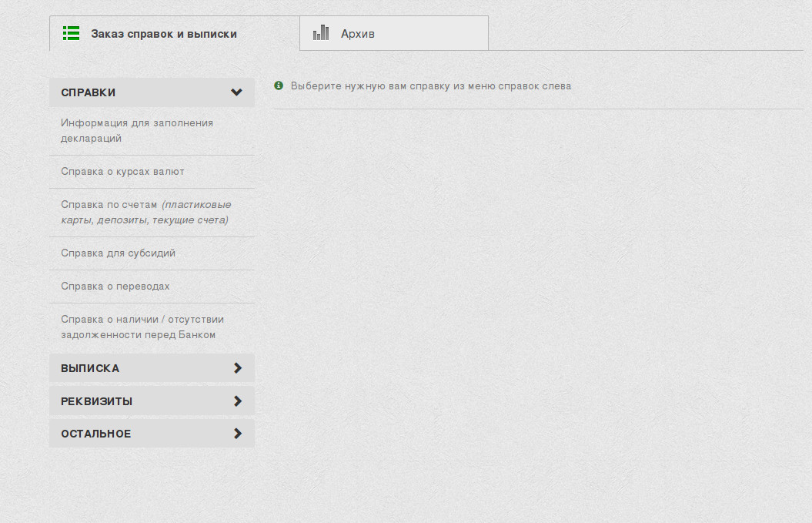Click the СПРАВКИ section header label
The width and height of the screenshot is (812, 523).
click(88, 92)
